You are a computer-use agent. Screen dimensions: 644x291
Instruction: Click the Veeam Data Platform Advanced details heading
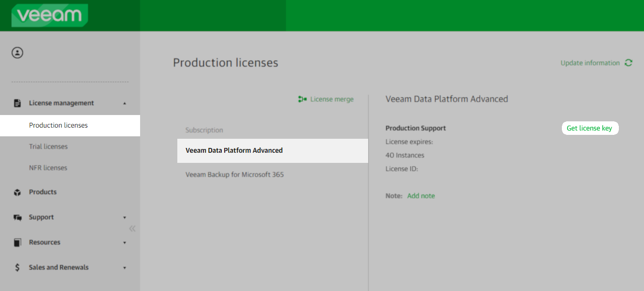point(447,99)
